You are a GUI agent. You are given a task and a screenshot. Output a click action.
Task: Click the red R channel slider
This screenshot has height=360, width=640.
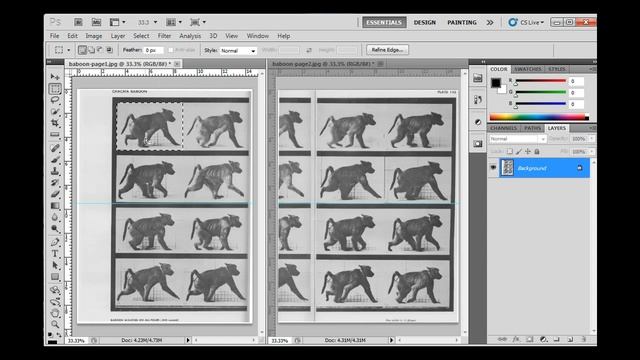pyautogui.click(x=541, y=81)
